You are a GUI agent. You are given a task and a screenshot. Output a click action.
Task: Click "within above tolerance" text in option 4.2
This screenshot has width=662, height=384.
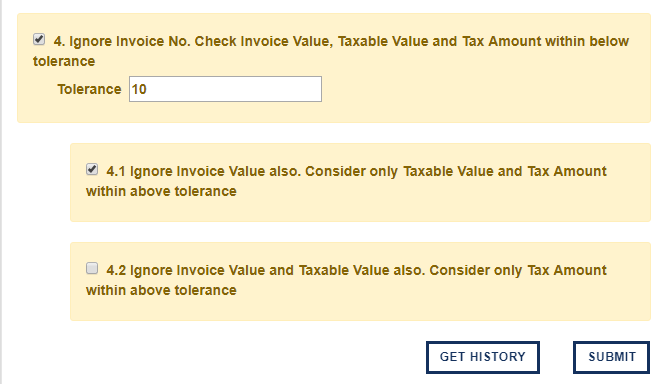tap(161, 290)
